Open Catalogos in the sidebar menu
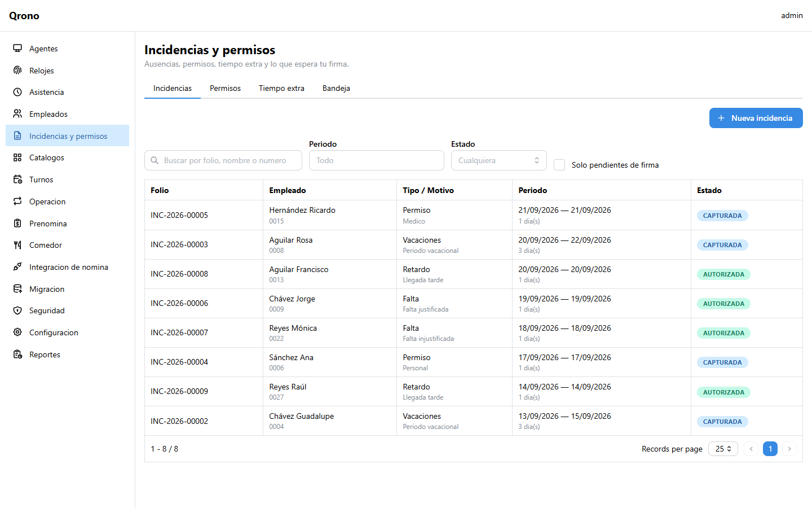 click(x=67, y=157)
